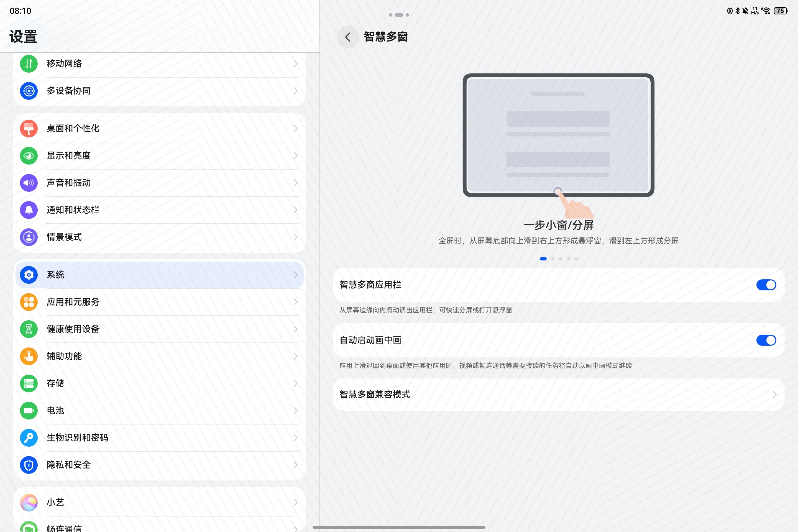Open 电池 row chevron arrow
798x532 pixels.
[x=295, y=410]
